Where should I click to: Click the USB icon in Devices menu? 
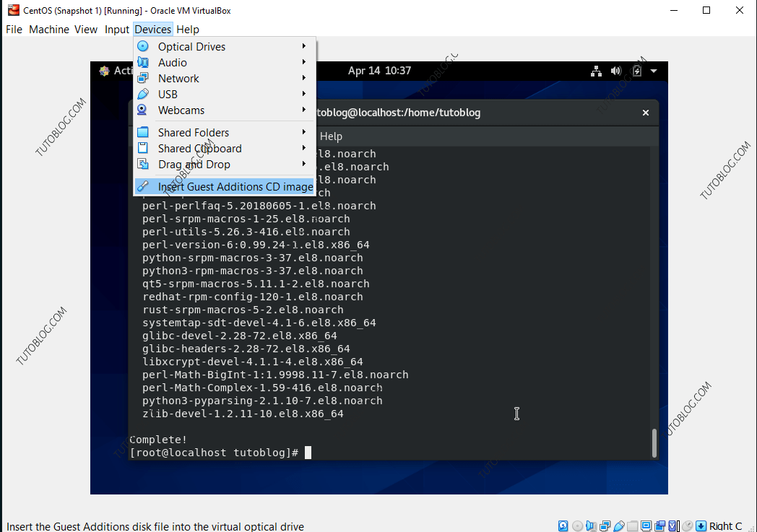click(x=143, y=94)
